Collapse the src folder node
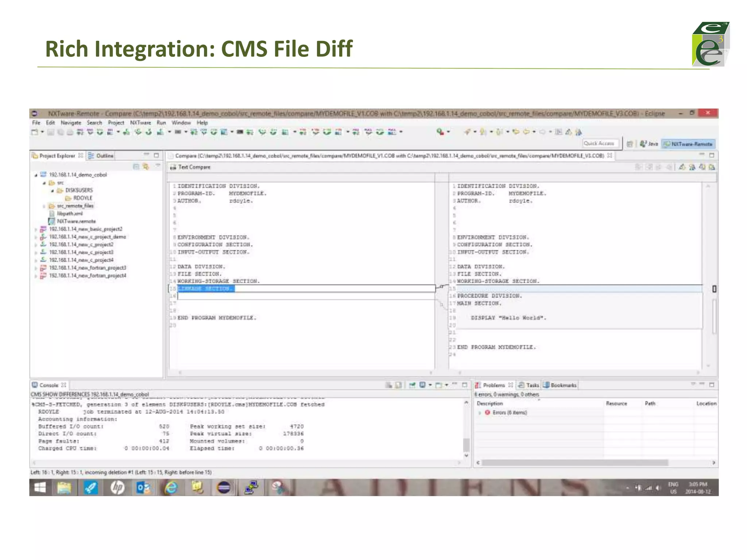 click(x=44, y=183)
